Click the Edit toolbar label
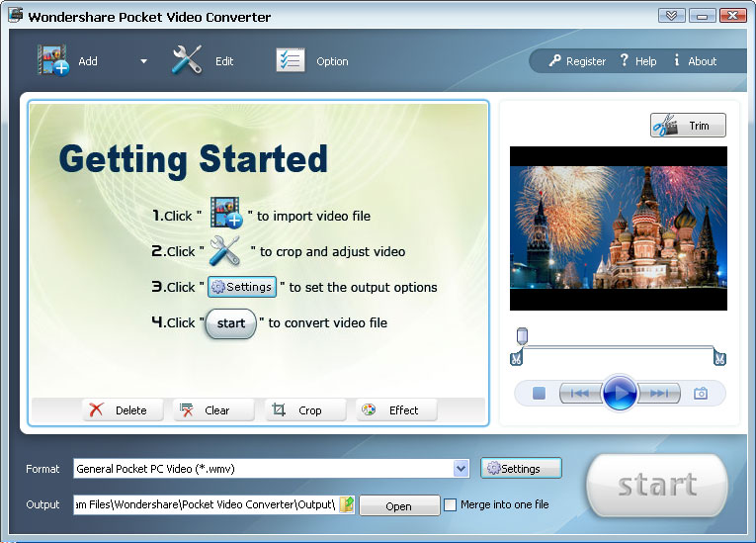This screenshot has height=543, width=756. (x=224, y=61)
